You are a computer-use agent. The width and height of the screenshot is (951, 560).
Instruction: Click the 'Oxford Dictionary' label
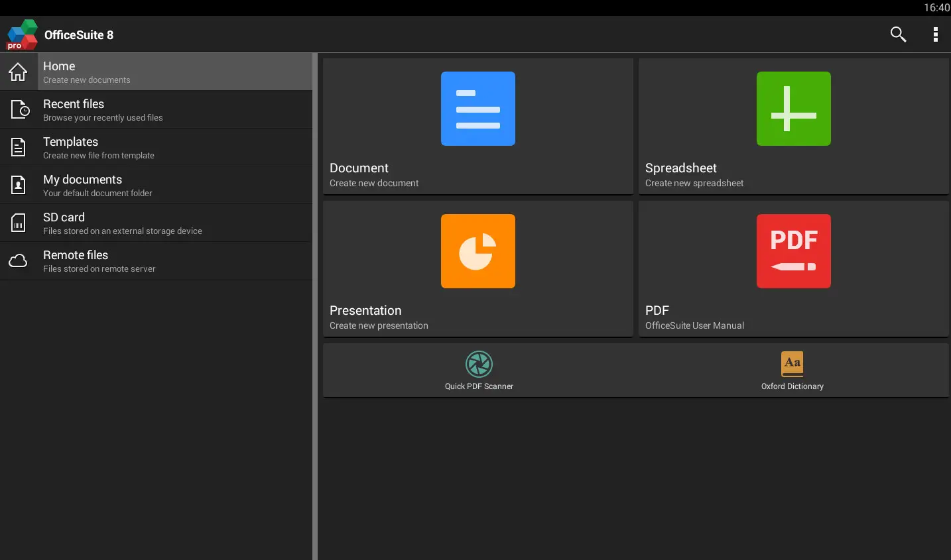tap(792, 386)
